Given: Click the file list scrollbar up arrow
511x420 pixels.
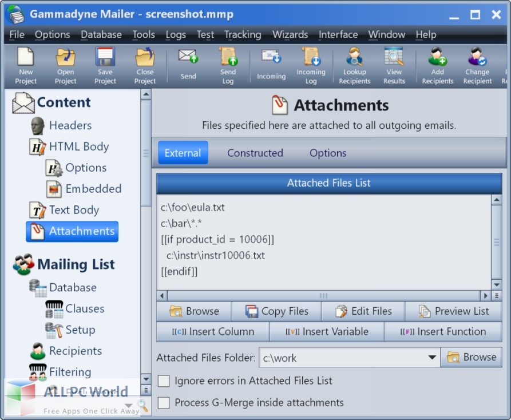Looking at the screenshot, I should (x=497, y=199).
